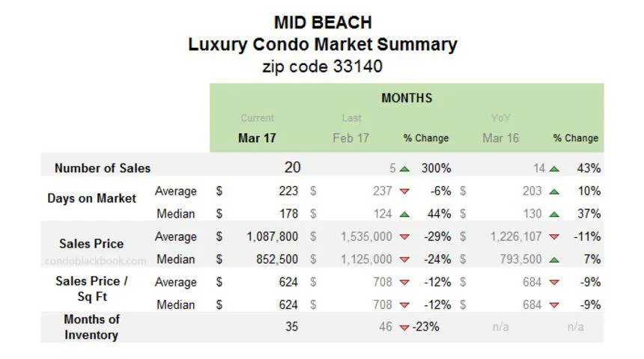Click the MONTHS heading in the green band
This screenshot has width=644, height=359.
click(x=407, y=98)
